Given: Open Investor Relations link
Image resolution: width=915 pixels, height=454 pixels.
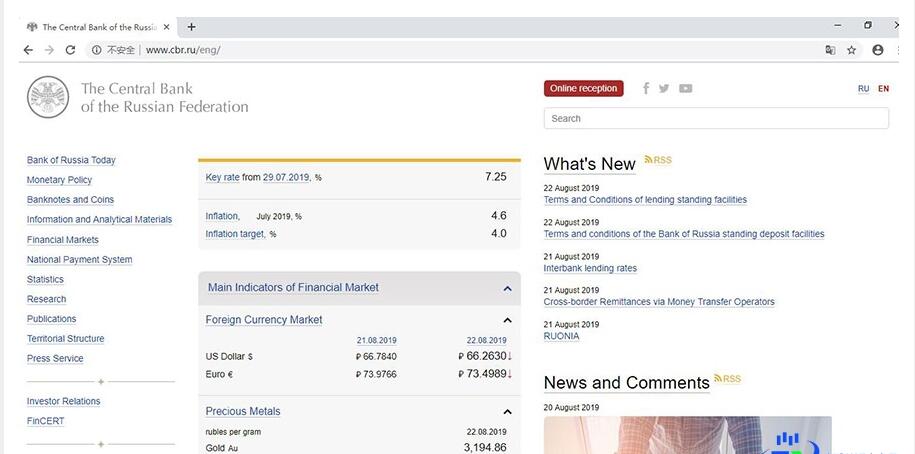Looking at the screenshot, I should 64,401.
